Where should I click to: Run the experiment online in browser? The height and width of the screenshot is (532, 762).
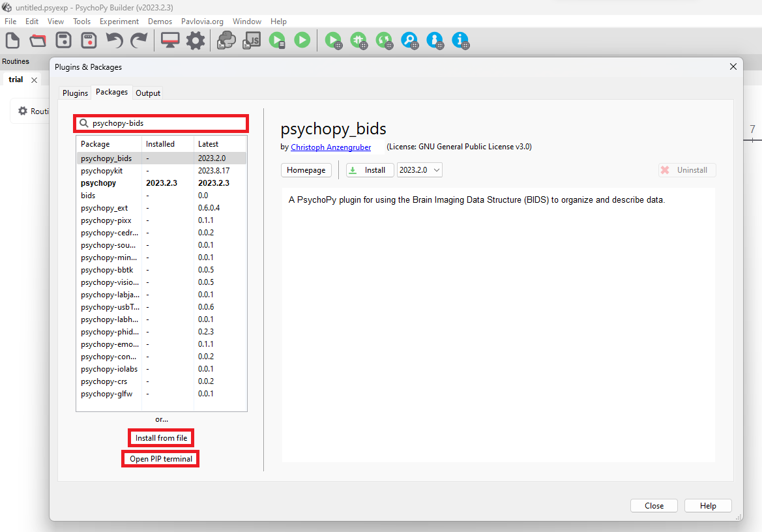point(334,40)
